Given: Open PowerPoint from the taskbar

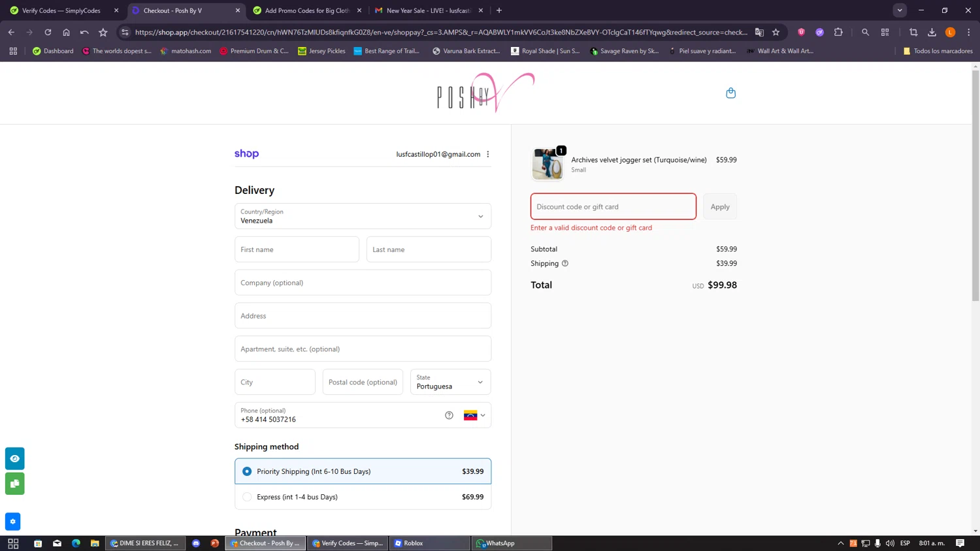Looking at the screenshot, I should pos(214,543).
